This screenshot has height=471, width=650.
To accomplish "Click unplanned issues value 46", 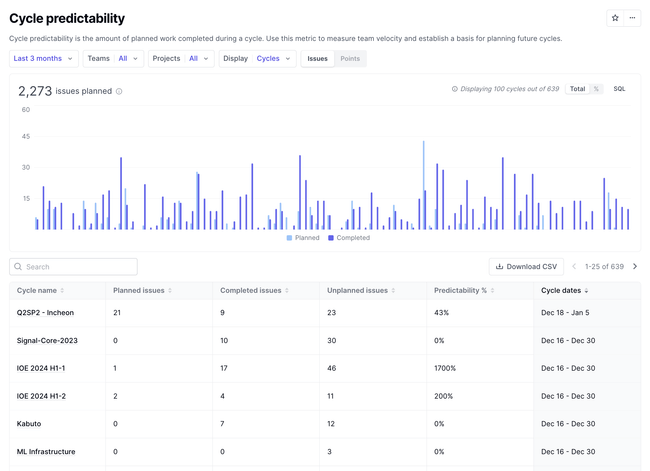I will (332, 368).
